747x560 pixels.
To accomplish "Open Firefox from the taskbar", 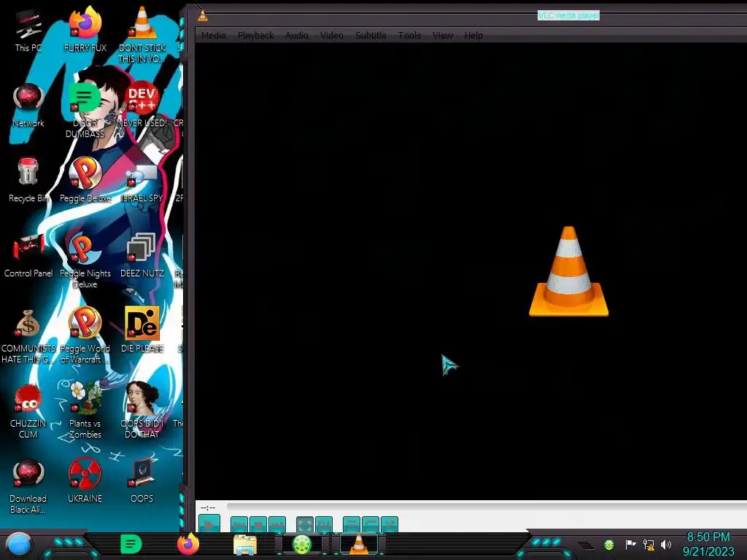I will pos(188,544).
